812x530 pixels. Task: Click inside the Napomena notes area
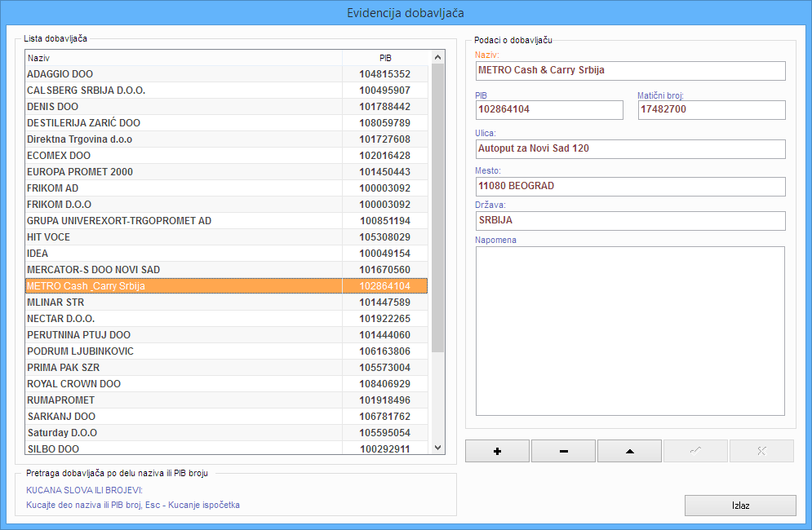point(629,330)
